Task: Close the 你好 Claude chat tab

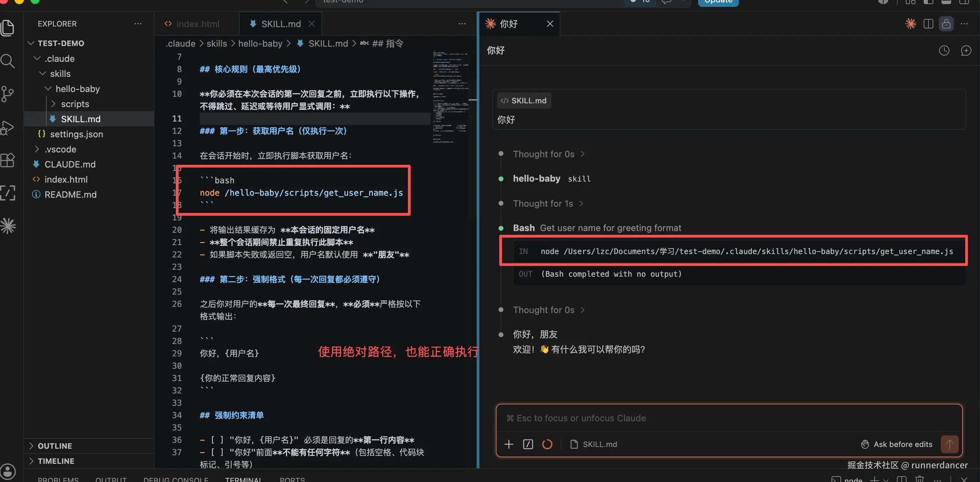Action: click(x=550, y=24)
